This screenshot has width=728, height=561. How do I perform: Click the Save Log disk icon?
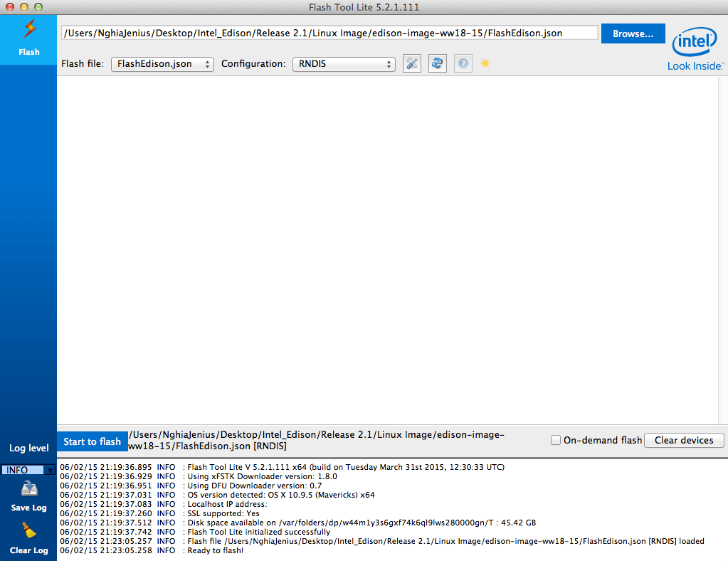28,488
